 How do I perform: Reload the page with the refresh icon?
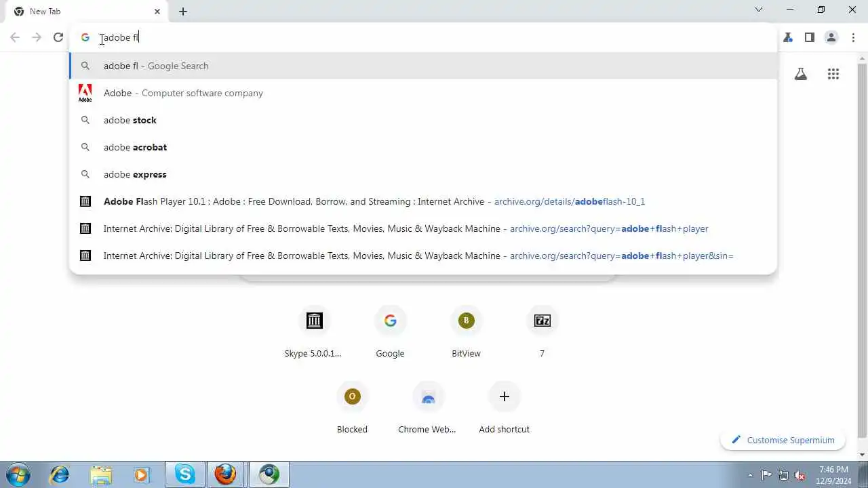coord(58,37)
